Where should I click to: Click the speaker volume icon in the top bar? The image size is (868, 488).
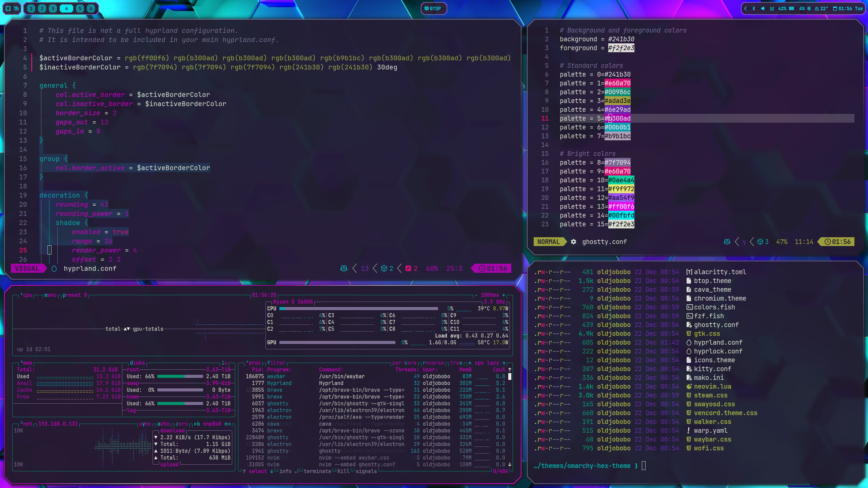click(763, 8)
